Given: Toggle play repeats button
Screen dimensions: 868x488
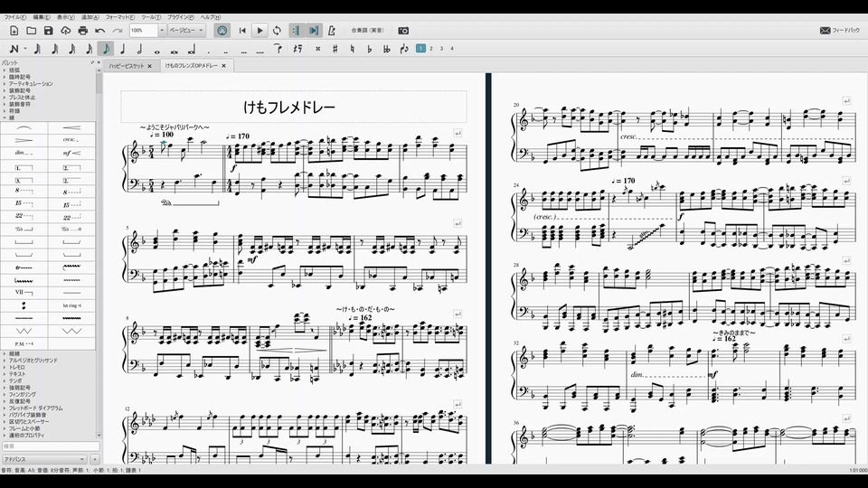Looking at the screenshot, I should [x=297, y=31].
